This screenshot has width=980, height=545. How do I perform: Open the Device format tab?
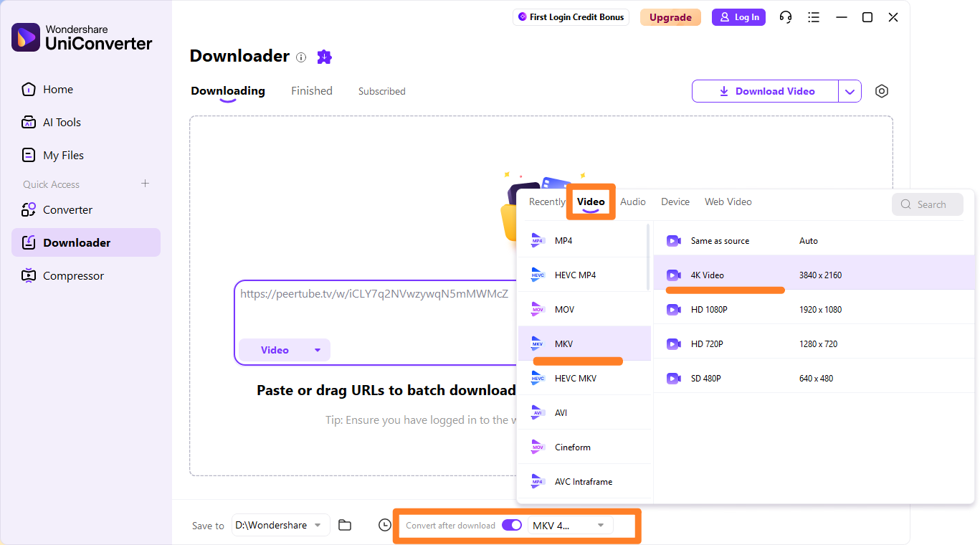tap(675, 202)
